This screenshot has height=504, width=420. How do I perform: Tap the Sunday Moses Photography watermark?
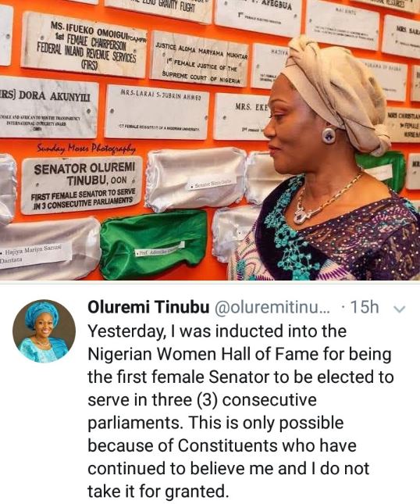tap(86, 148)
